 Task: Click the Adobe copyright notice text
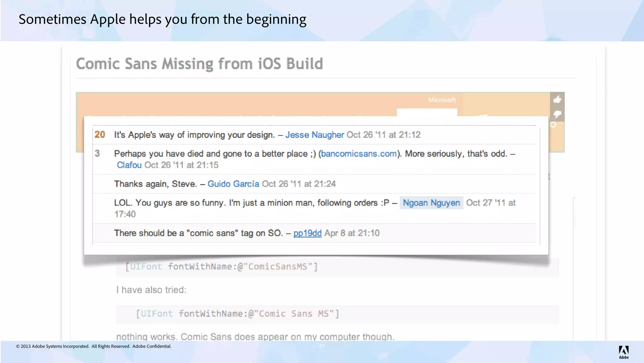click(94, 346)
